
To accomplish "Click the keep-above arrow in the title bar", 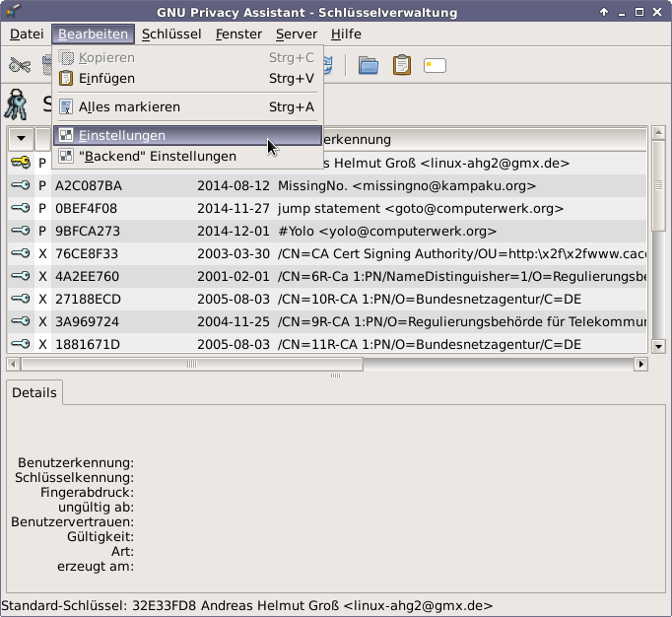I will [604, 12].
